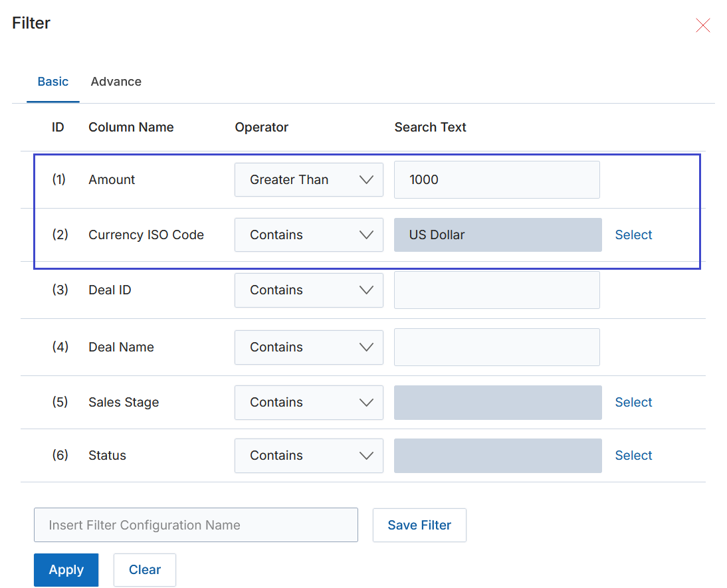This screenshot has width=727, height=588.
Task: Open the Currency ISO Code operator dropdown
Action: 309,235
